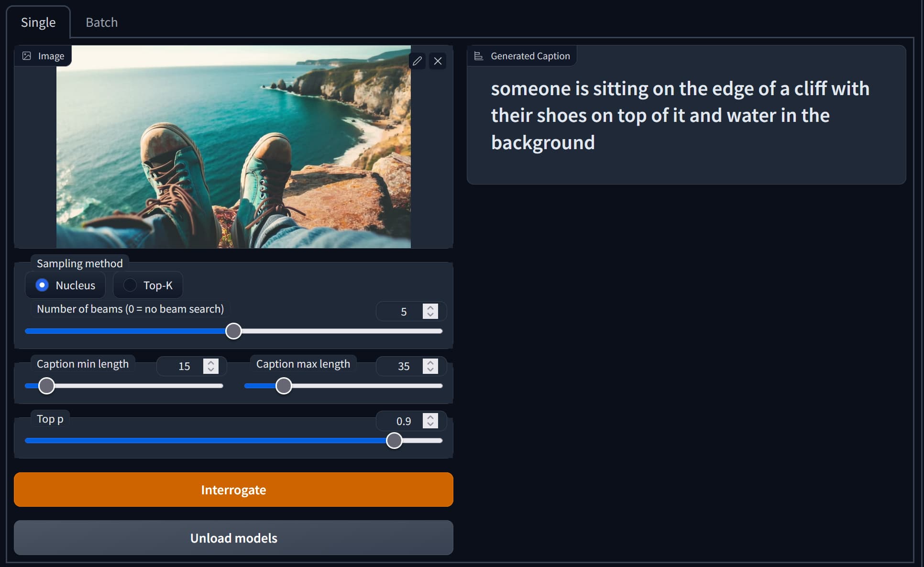Select Top-K sampling method
This screenshot has height=567, width=924.
[x=130, y=285]
